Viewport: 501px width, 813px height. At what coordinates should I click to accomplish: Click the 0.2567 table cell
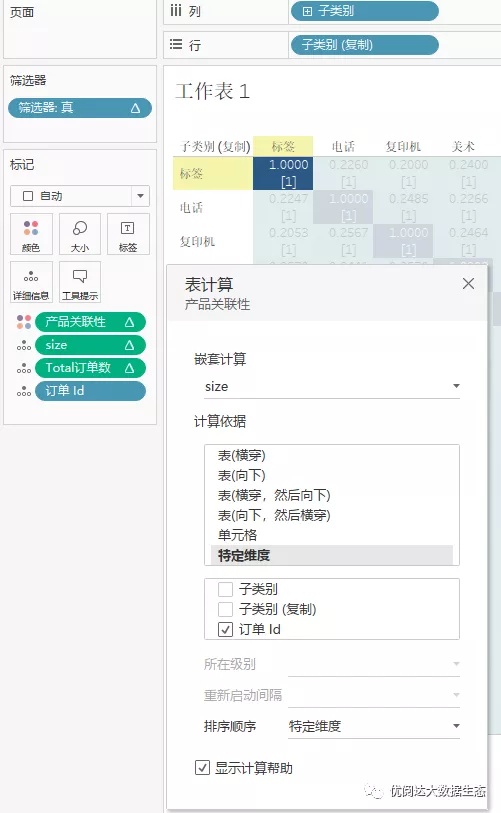tap(343, 242)
